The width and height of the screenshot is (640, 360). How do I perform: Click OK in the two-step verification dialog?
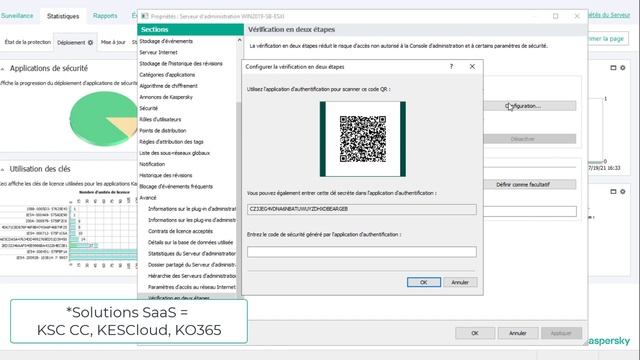point(424,282)
